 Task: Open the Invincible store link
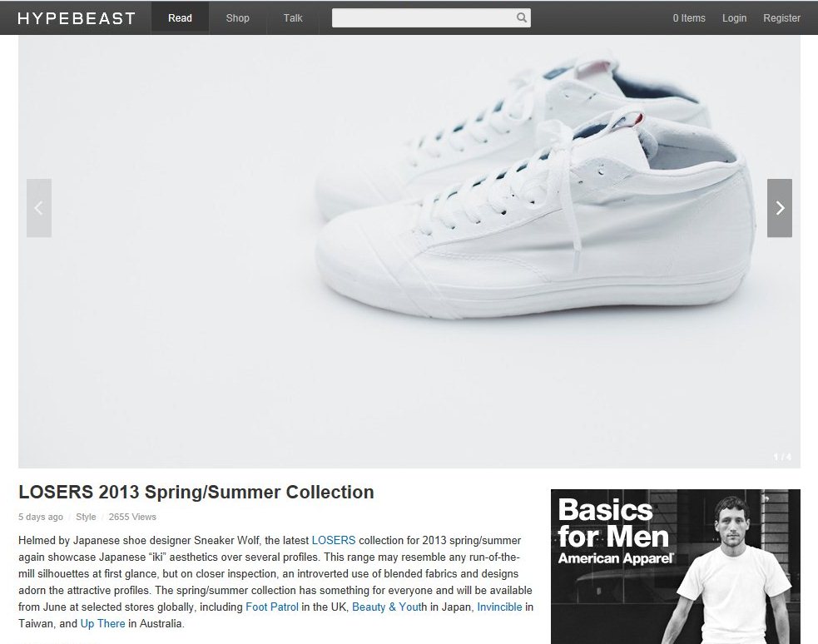pos(499,607)
